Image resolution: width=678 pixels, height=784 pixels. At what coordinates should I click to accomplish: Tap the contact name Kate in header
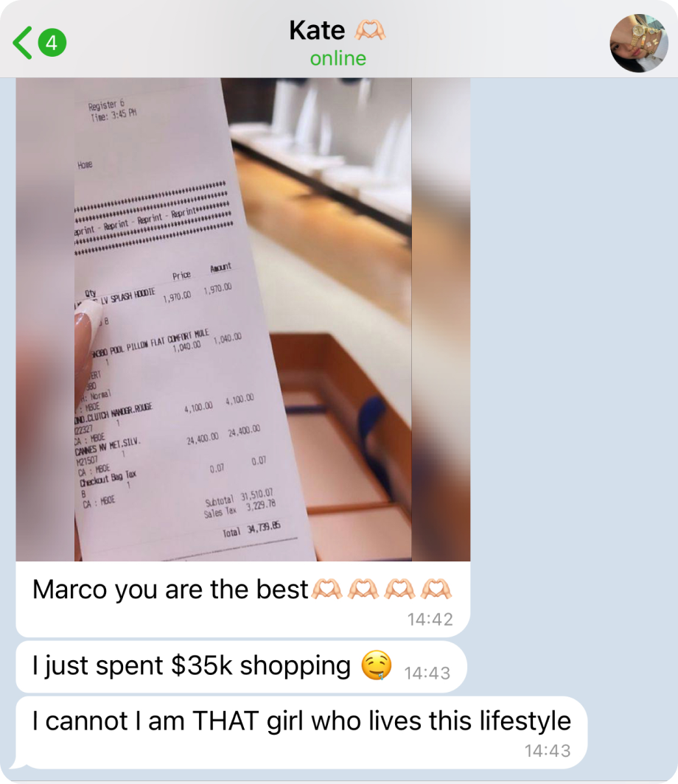click(x=317, y=30)
